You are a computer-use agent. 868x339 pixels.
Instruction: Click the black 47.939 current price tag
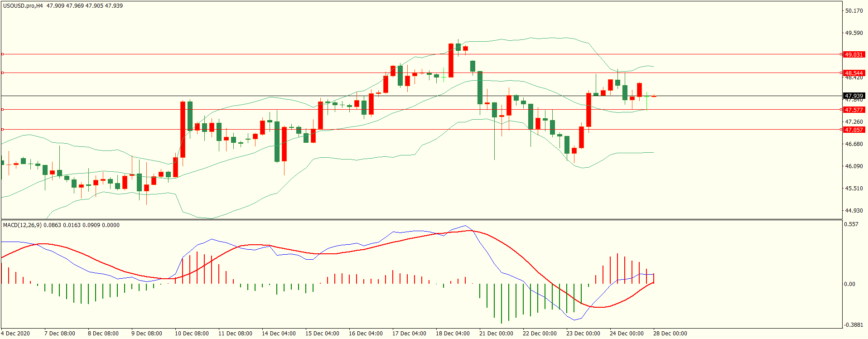(x=854, y=96)
